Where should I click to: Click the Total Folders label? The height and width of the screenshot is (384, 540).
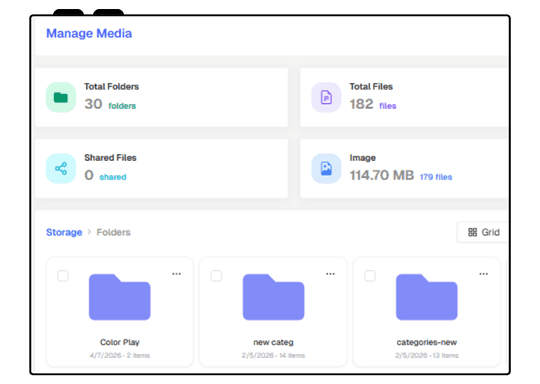[112, 86]
